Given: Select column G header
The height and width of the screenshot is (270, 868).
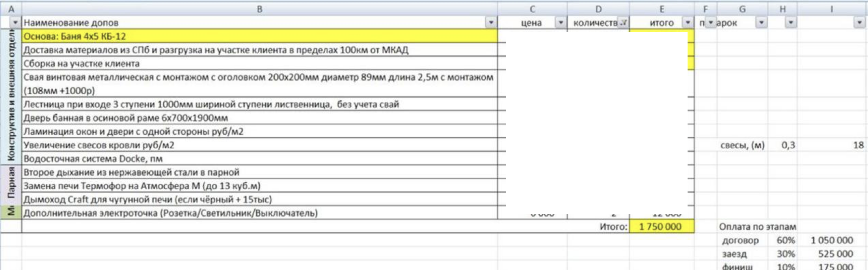Looking at the screenshot, I should [742, 9].
